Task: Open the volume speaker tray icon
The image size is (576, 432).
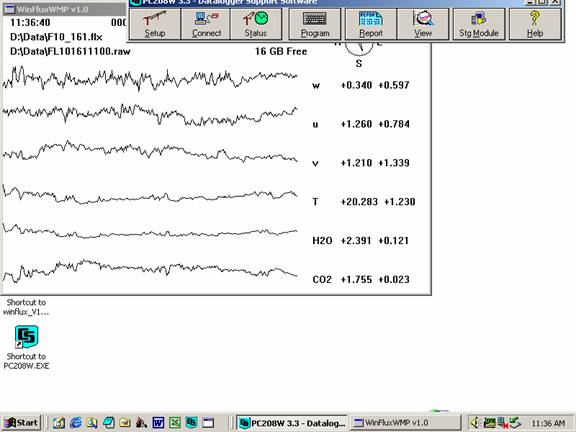Action: click(x=475, y=423)
